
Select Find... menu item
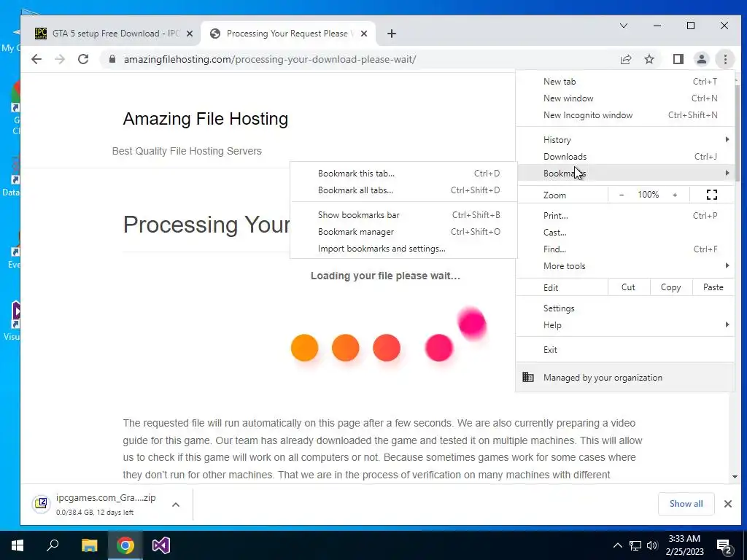pos(625,249)
